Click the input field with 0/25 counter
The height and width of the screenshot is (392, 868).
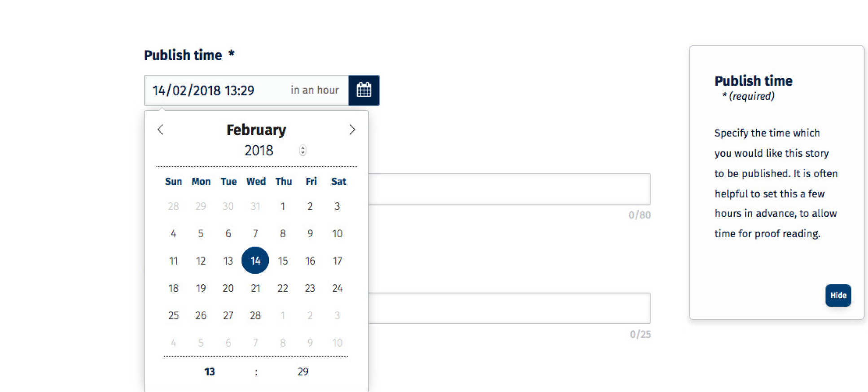(509, 308)
